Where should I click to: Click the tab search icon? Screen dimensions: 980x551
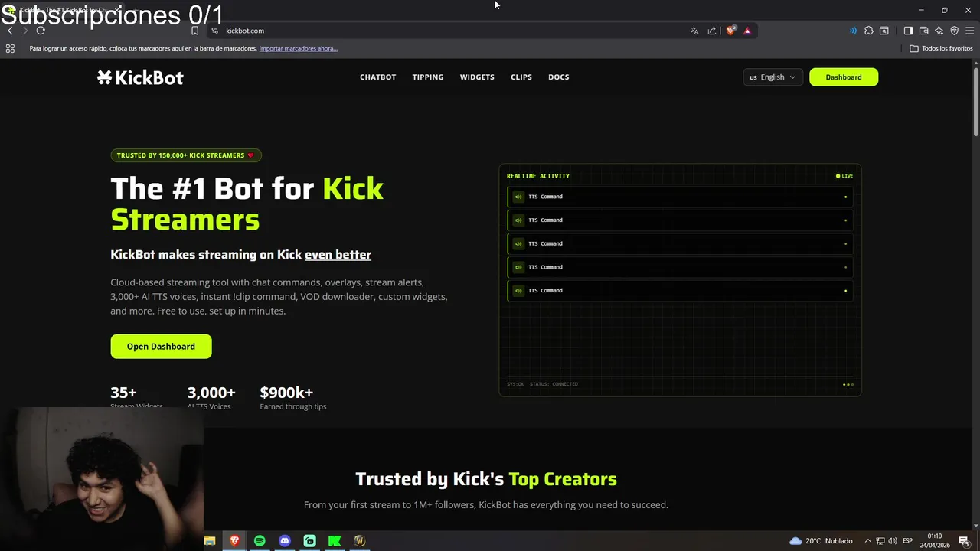[x=884, y=31]
